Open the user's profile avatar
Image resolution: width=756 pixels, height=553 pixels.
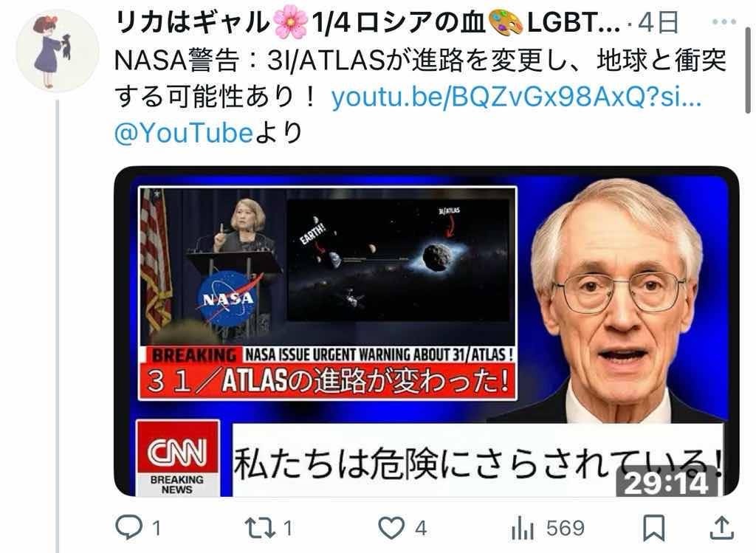click(x=57, y=51)
